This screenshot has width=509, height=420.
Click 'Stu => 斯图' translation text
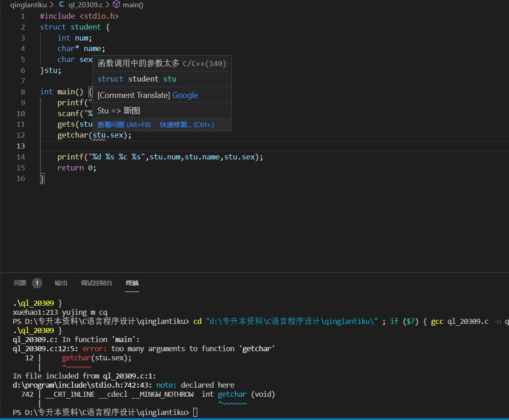[119, 111]
